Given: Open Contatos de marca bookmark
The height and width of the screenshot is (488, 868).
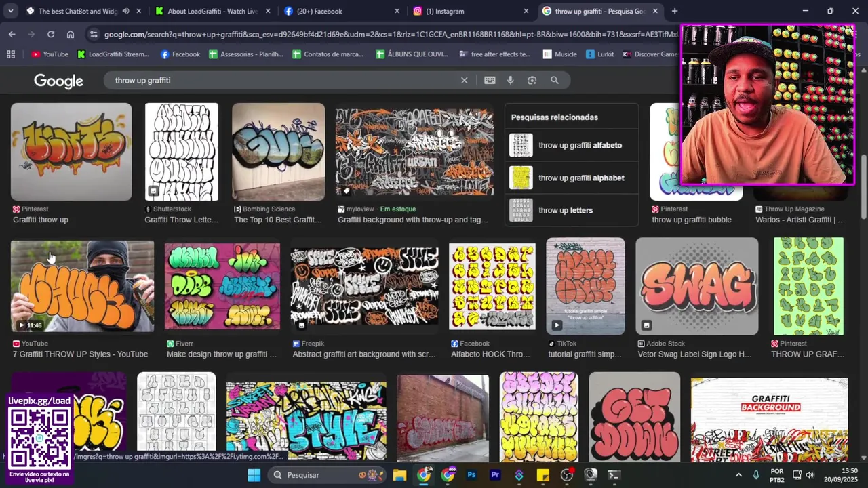Looking at the screenshot, I should coord(328,54).
